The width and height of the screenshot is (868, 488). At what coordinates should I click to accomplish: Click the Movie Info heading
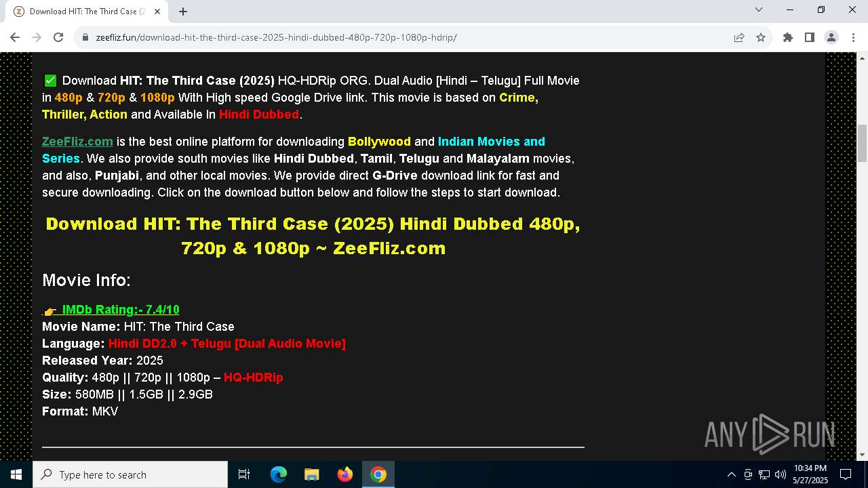[86, 280]
